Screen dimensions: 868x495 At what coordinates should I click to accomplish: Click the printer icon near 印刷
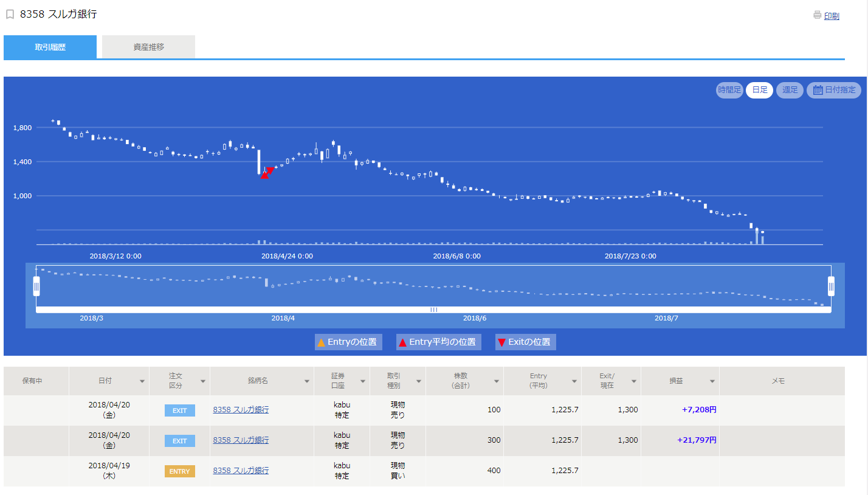tap(817, 15)
